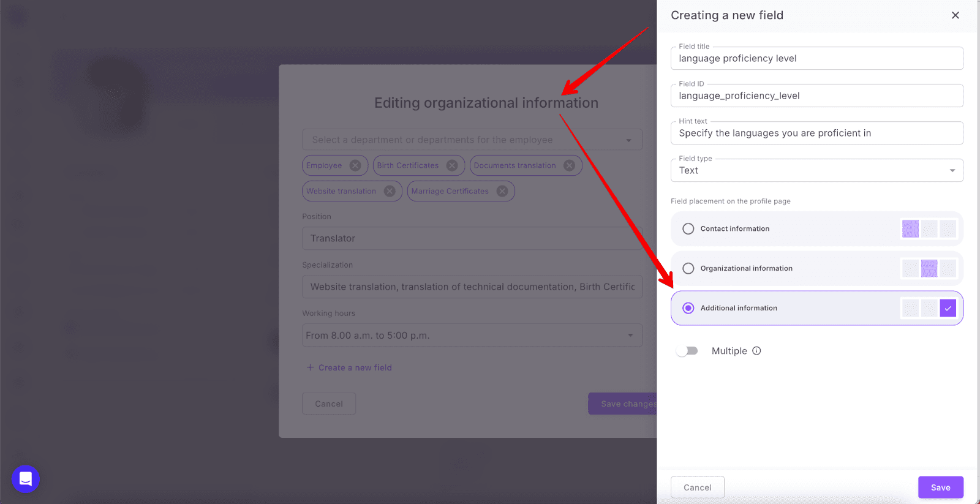Toggle the Multiple switch
The height and width of the screenshot is (504, 980).
pos(687,351)
